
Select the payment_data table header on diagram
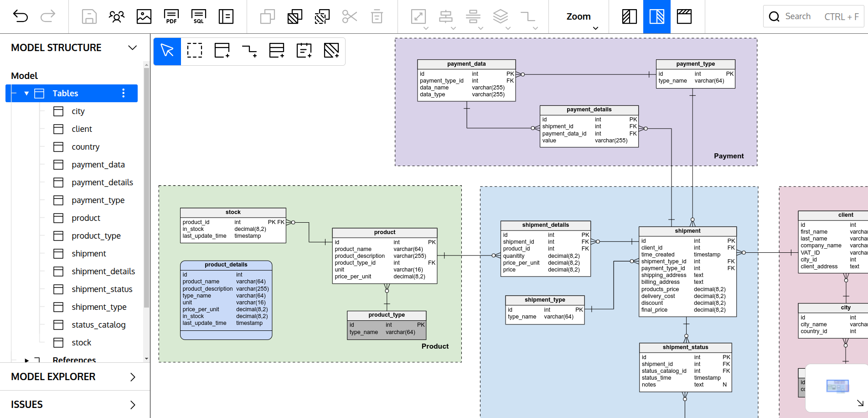(466, 64)
